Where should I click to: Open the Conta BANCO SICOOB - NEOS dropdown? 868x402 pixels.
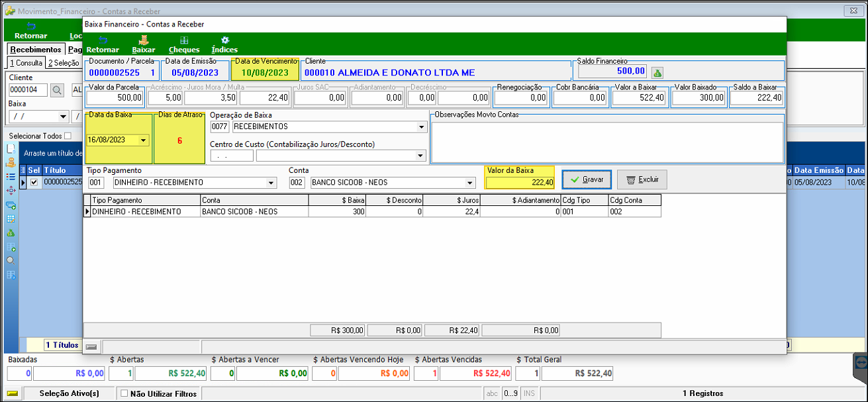[x=470, y=183]
